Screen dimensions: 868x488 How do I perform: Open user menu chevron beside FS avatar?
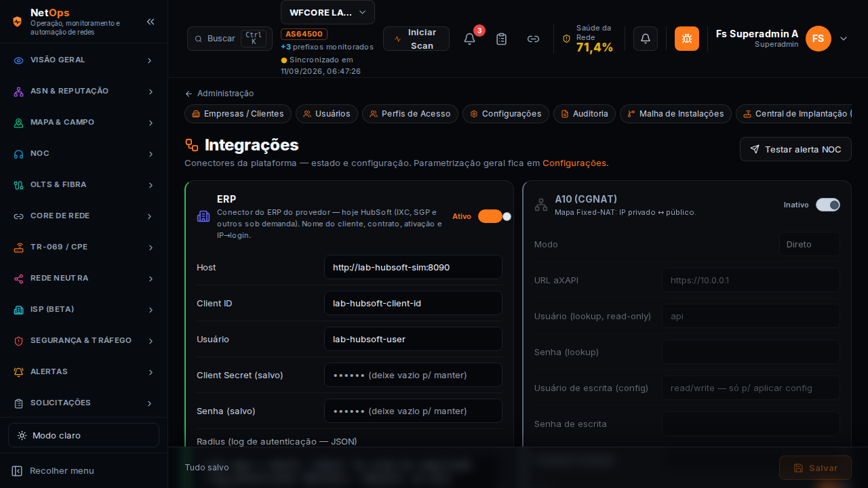tap(844, 39)
